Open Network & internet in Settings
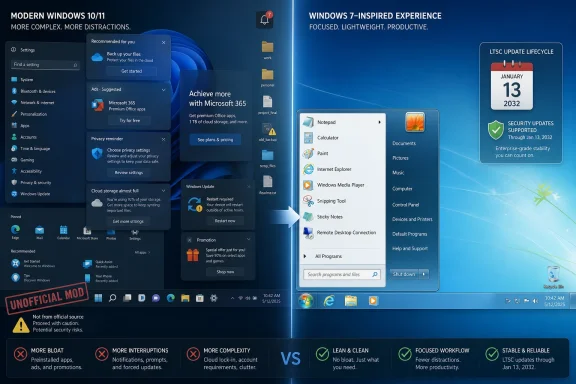Screen dimensions: 576x384 pos(33,103)
